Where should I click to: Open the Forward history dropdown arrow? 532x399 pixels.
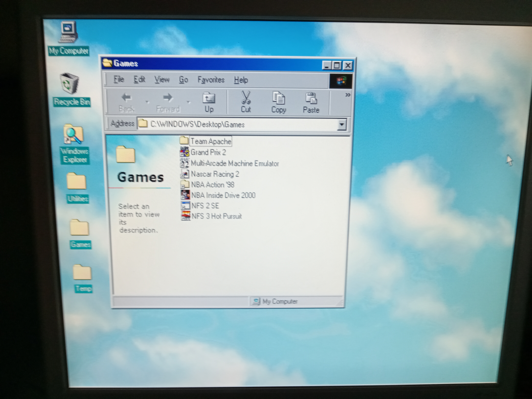[x=189, y=102]
